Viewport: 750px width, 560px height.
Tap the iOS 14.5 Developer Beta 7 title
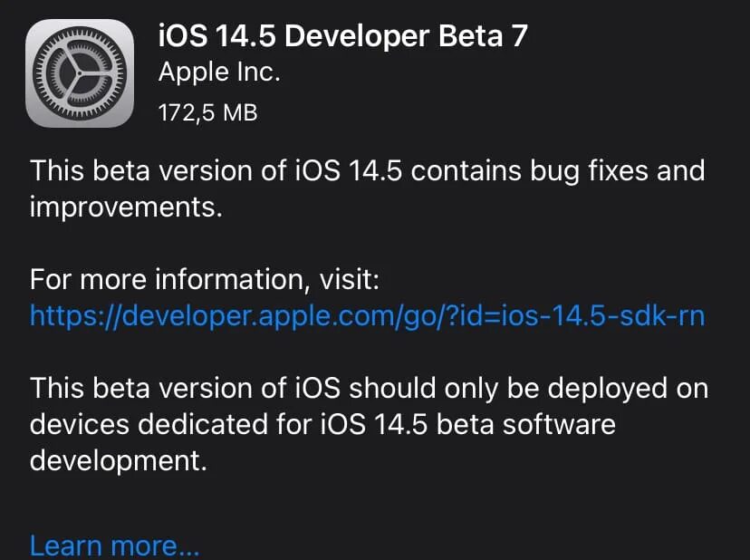[342, 35]
